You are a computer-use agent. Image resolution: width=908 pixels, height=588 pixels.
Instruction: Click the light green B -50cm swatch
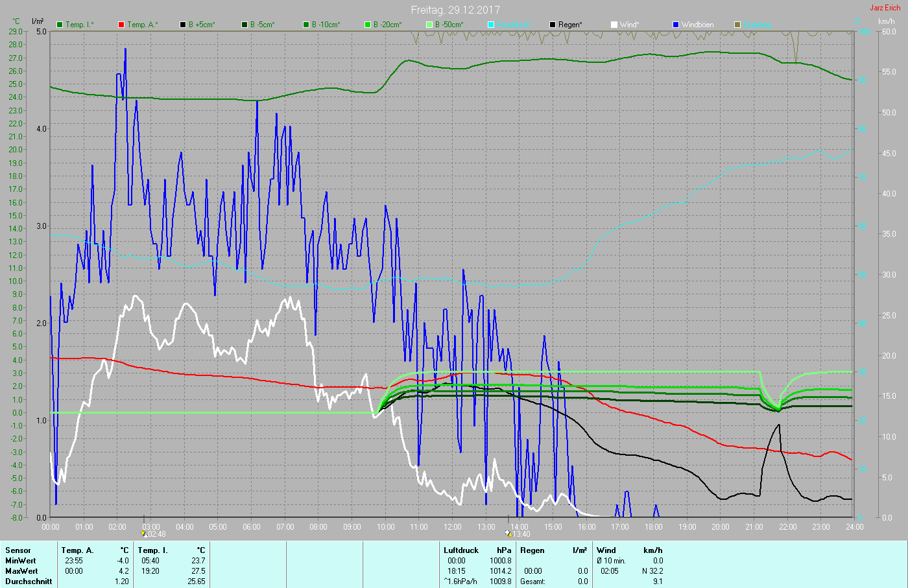pyautogui.click(x=429, y=25)
